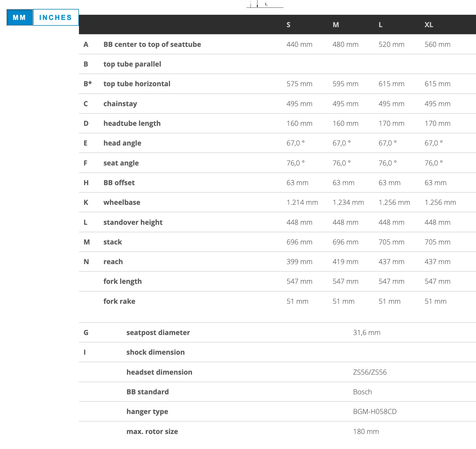
Task: Click the 440 mm seattube value
Action: pyautogui.click(x=299, y=45)
